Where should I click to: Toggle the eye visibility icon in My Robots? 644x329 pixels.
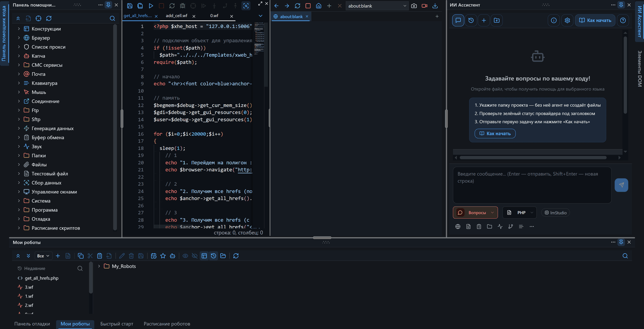185,256
